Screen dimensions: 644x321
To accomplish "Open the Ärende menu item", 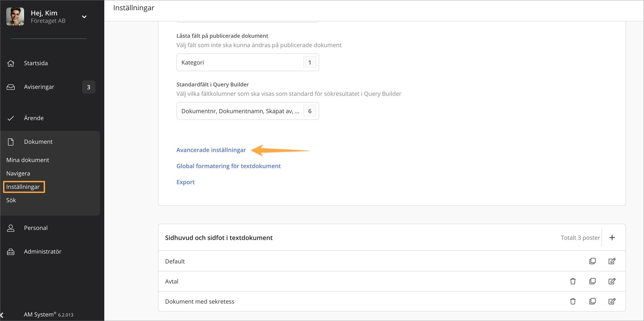I will click(x=34, y=118).
